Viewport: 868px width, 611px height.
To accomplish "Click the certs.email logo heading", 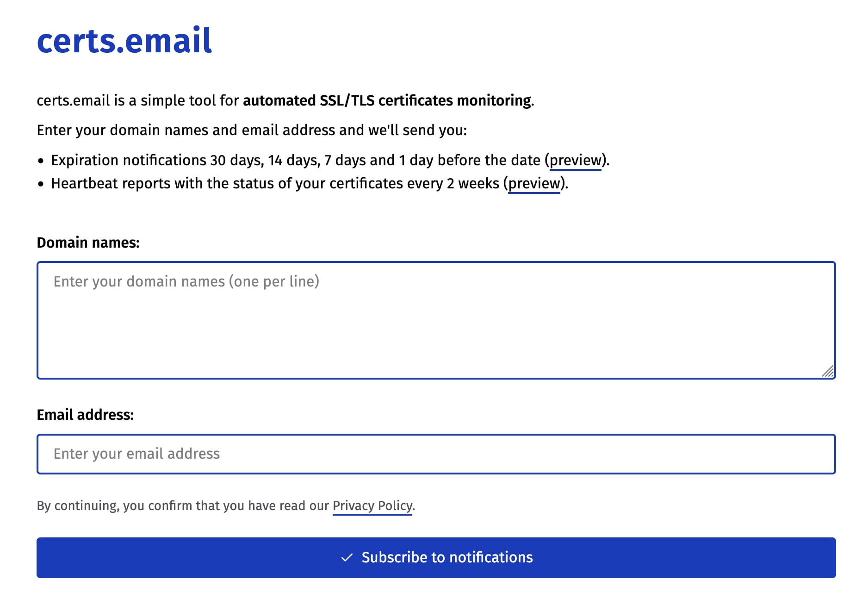I will tap(124, 41).
